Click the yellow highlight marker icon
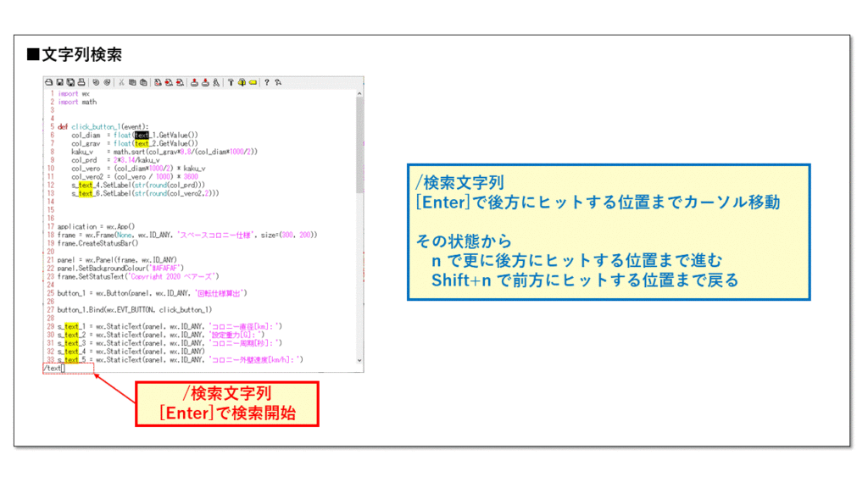The image size is (868, 488). click(x=253, y=81)
